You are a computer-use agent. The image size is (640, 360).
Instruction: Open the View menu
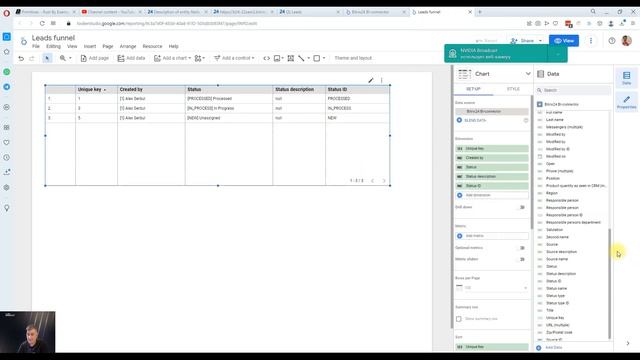pos(72,47)
